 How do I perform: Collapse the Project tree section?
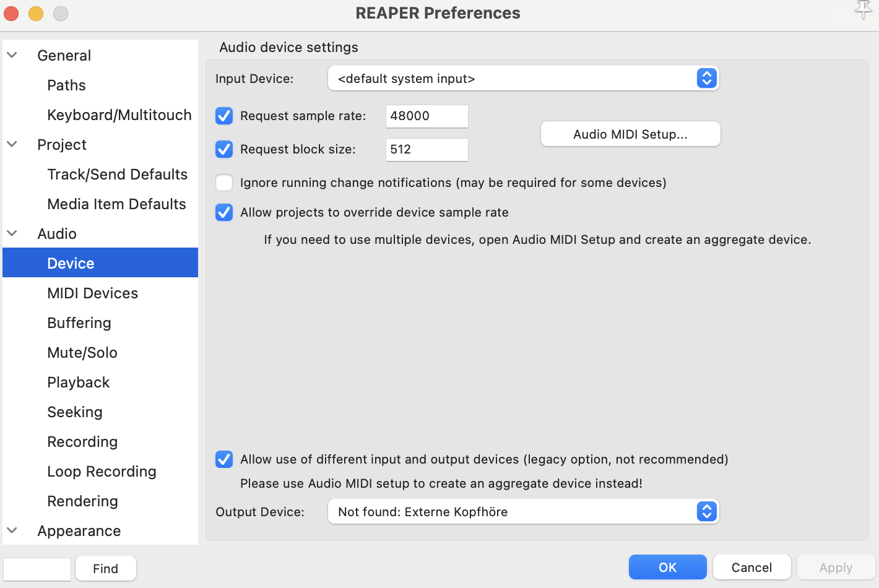tap(12, 144)
